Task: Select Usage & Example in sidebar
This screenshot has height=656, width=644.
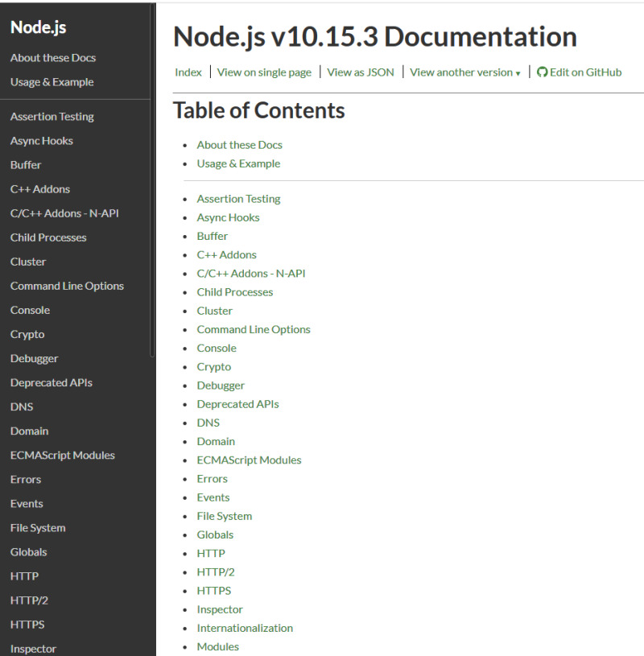Action: 52,82
